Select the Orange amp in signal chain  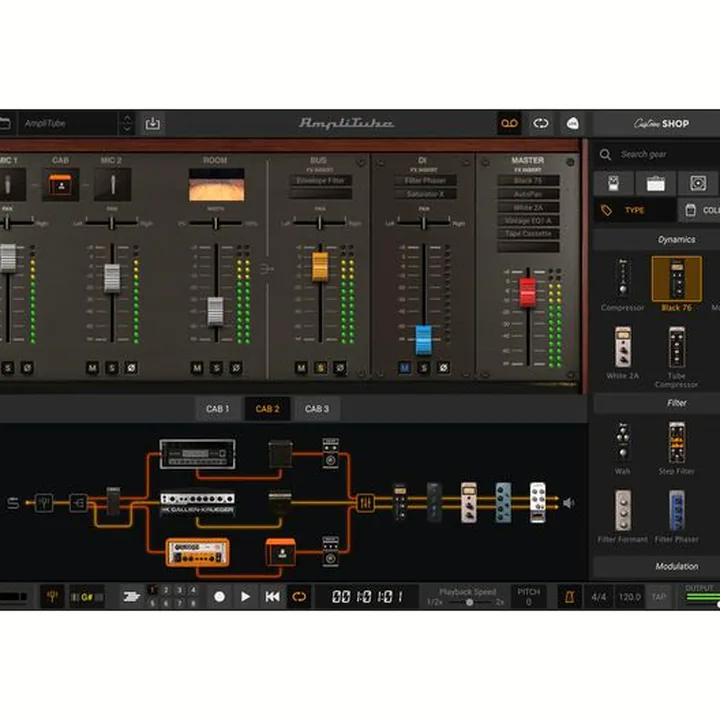197,552
